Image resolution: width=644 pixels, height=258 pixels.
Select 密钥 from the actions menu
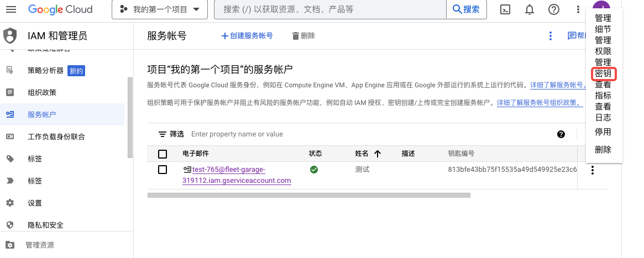[x=603, y=73]
